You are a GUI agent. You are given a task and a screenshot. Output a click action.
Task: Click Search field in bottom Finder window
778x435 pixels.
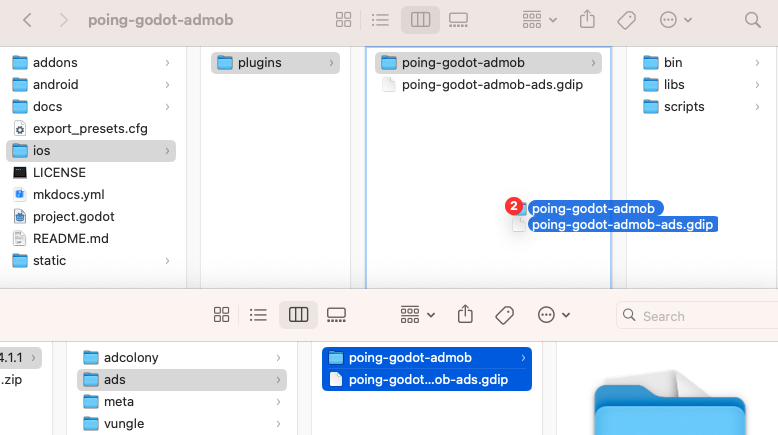[x=697, y=316]
